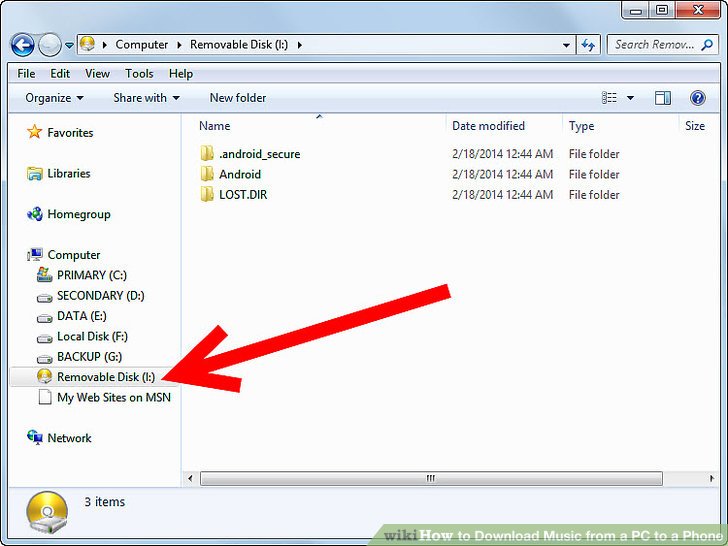Click the LOST.DIR folder name
This screenshot has width=728, height=546.
(243, 195)
